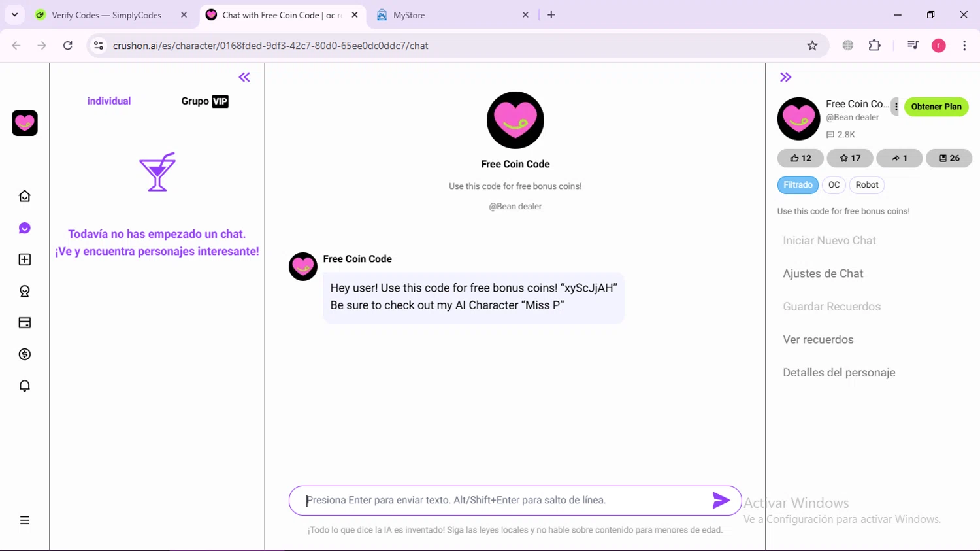Click the character avatar in right panel
The width and height of the screenshot is (980, 551).
798,119
